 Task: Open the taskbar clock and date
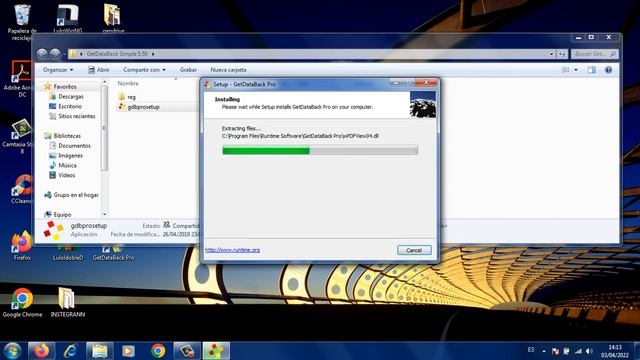(x=614, y=351)
